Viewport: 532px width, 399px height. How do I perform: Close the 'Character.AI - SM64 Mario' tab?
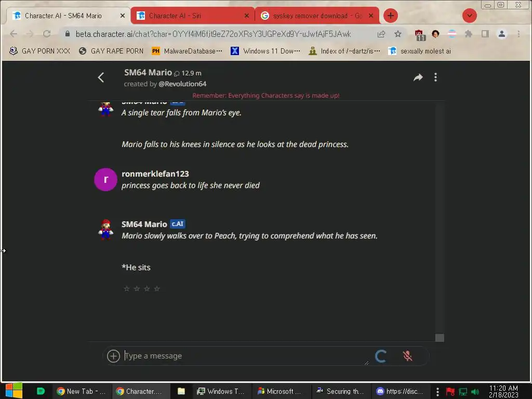click(123, 16)
